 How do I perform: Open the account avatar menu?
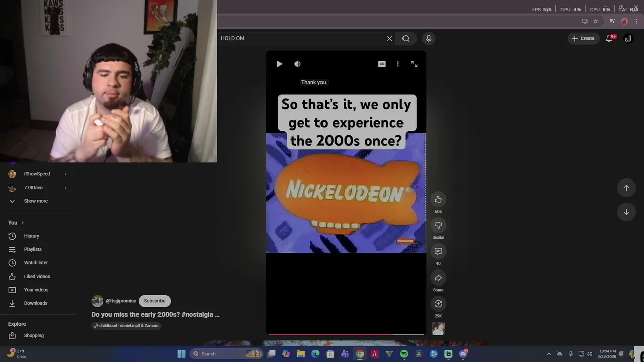(628, 38)
